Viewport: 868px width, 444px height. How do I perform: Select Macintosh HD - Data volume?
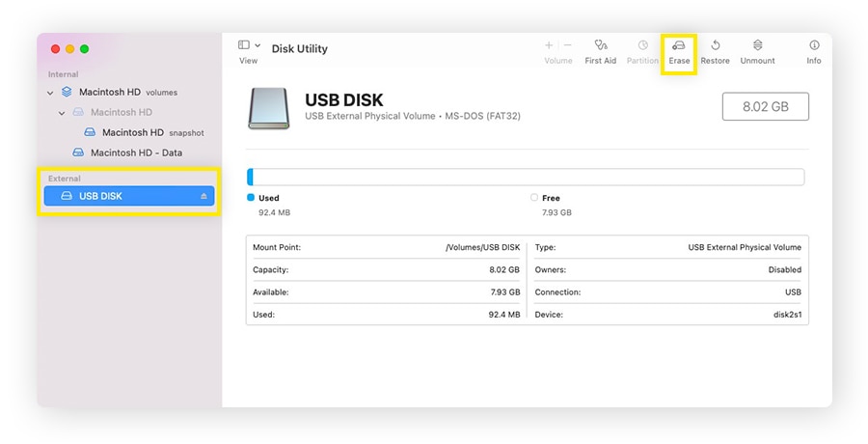pyautogui.click(x=128, y=153)
